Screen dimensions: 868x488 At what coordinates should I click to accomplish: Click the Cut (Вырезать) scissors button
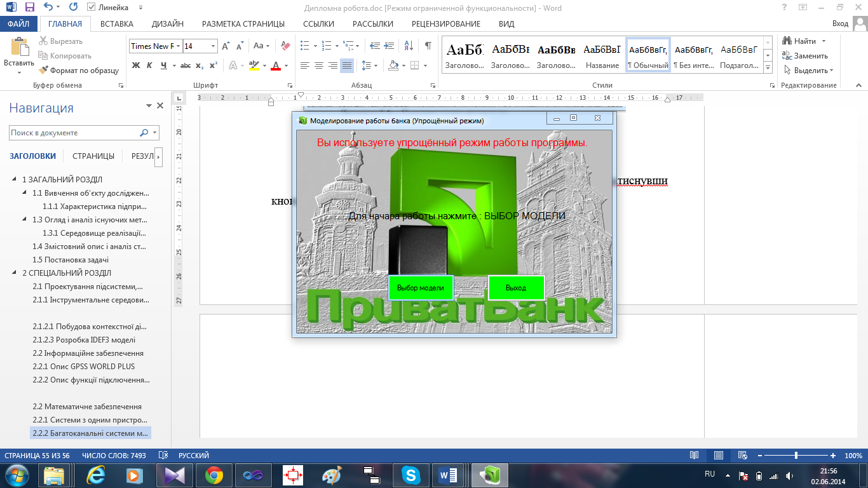coord(61,41)
